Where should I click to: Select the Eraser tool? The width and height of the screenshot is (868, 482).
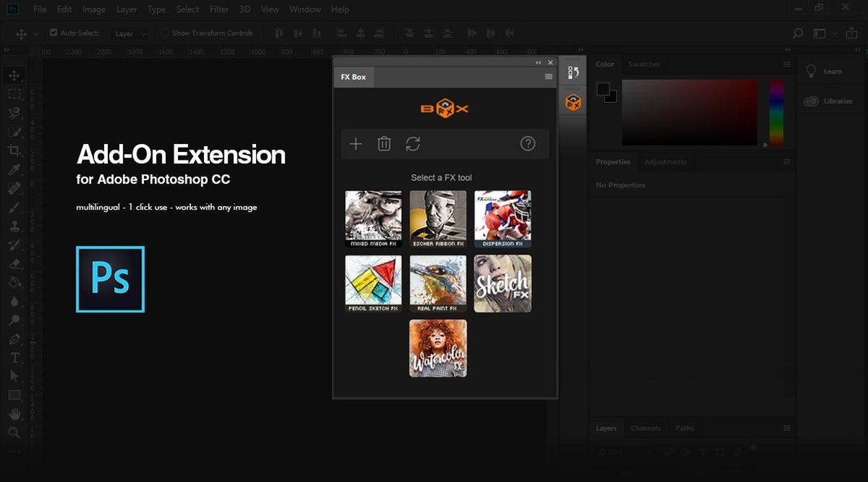tap(14, 263)
